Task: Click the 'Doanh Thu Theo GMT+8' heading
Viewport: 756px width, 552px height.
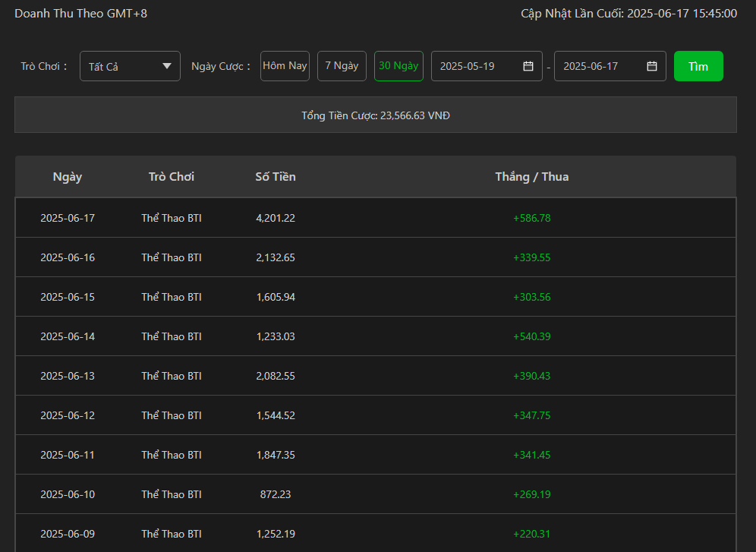Action: click(x=80, y=13)
